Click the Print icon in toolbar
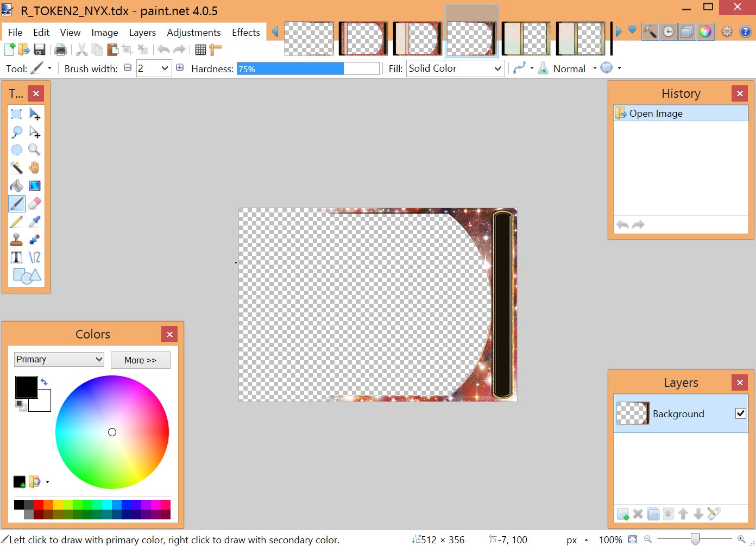This screenshot has width=756, height=546. click(61, 49)
